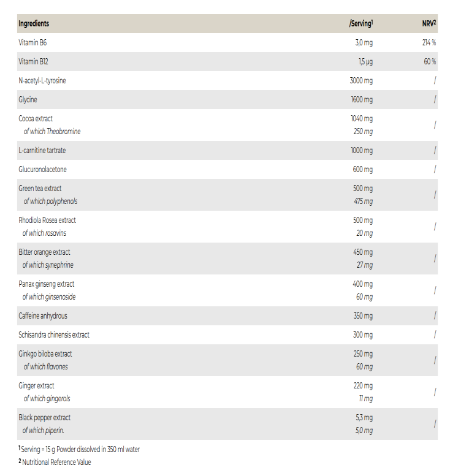Select the Schisandra chinensis extract label
Viewport: 450px width, 476px height.
[x=54, y=335]
